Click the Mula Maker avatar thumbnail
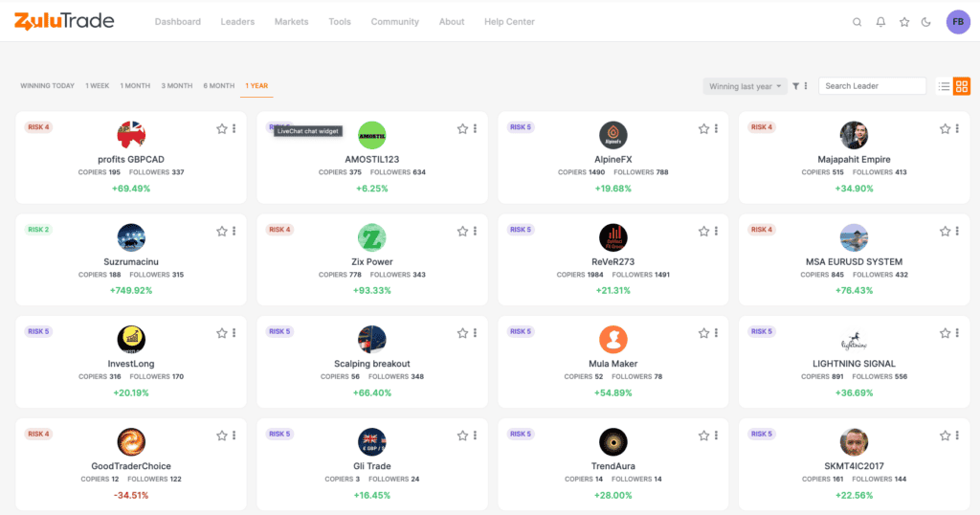Viewport: 980px width, 515px height. [613, 340]
